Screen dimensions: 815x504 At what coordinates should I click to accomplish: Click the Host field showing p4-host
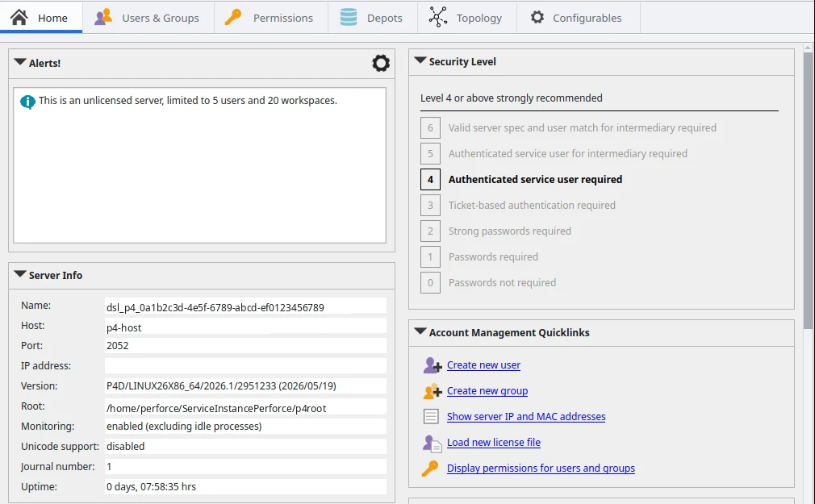pyautogui.click(x=245, y=327)
